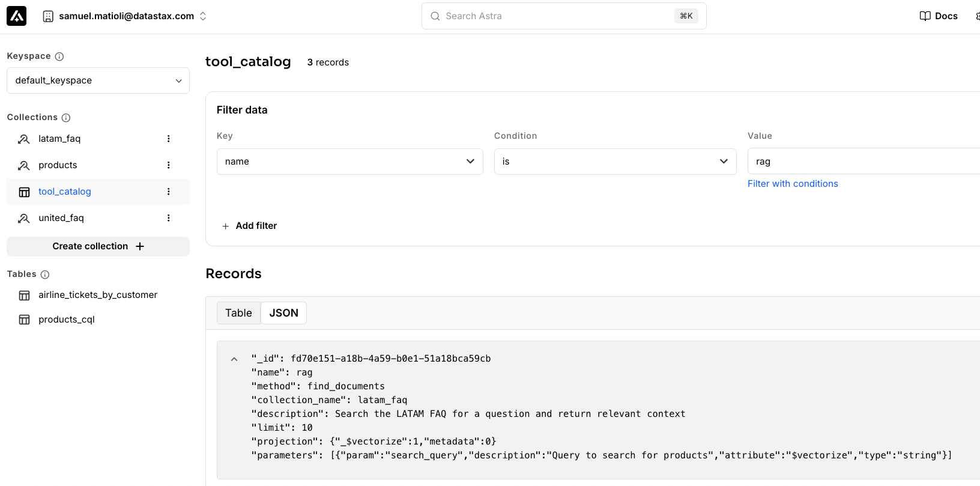Image resolution: width=980 pixels, height=486 pixels.
Task: Click the Astra logo icon
Action: click(17, 16)
